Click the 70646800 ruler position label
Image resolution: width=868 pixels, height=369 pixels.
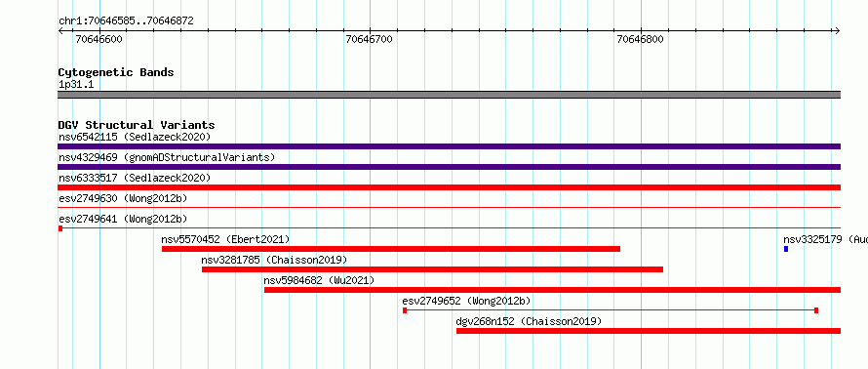[640, 39]
